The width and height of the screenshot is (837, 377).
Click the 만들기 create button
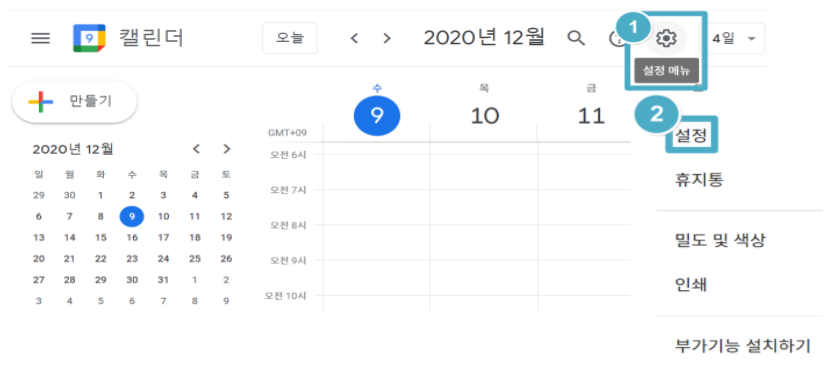coord(75,101)
